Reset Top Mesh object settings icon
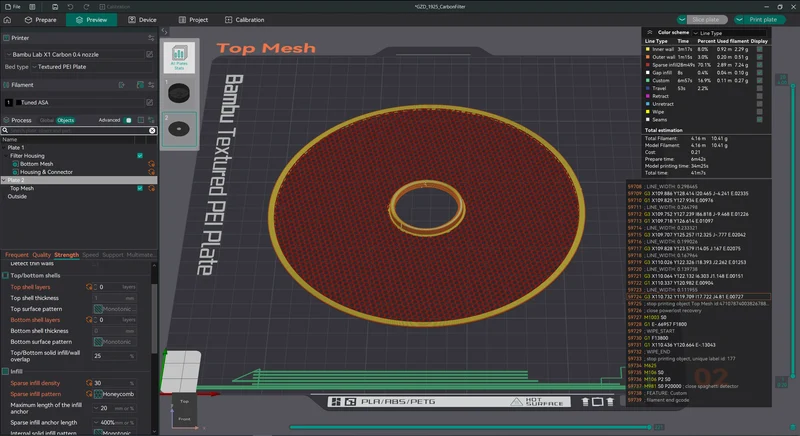 pos(151,189)
